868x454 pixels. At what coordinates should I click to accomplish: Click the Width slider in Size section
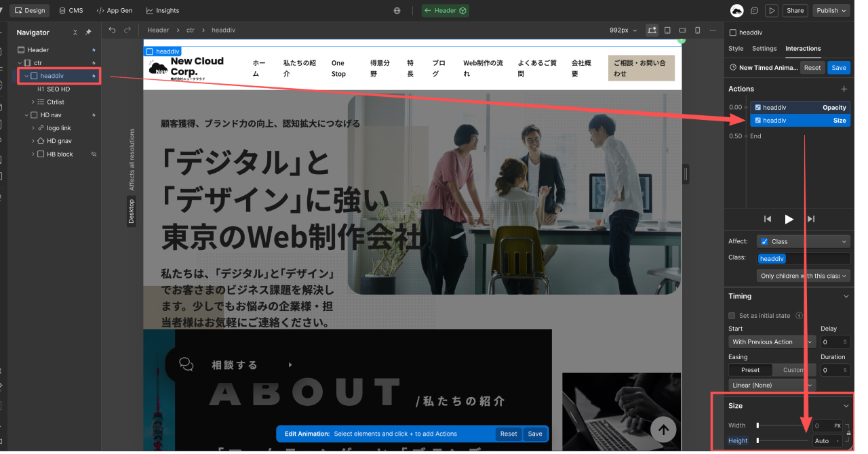pyautogui.click(x=780, y=426)
